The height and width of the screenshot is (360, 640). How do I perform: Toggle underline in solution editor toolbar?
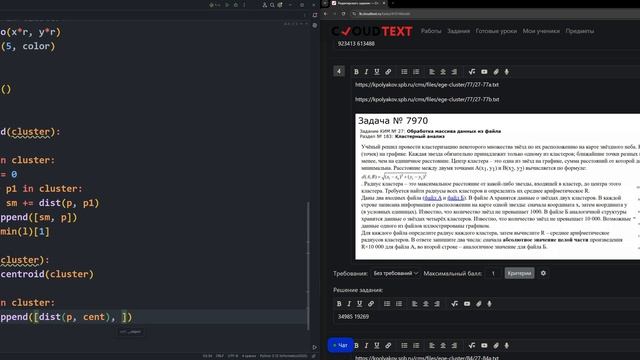click(x=360, y=304)
